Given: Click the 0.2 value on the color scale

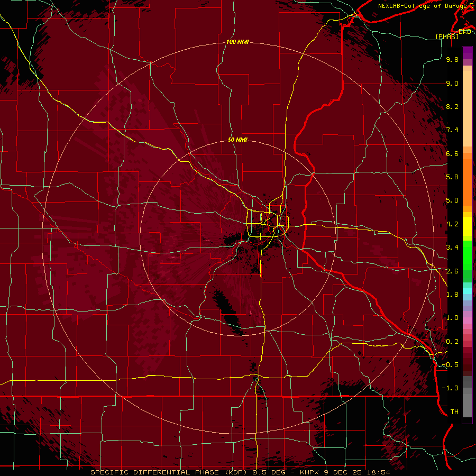Looking at the screenshot, I should 452,342.
